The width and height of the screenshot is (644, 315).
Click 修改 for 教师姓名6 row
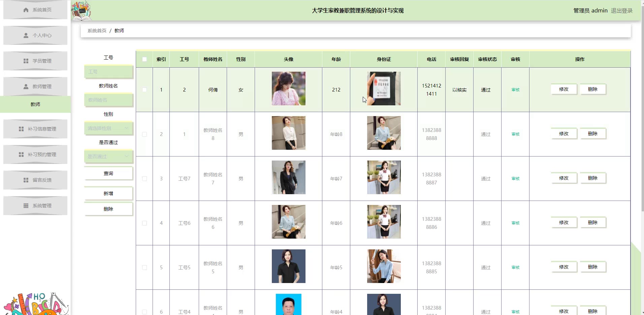click(x=564, y=222)
